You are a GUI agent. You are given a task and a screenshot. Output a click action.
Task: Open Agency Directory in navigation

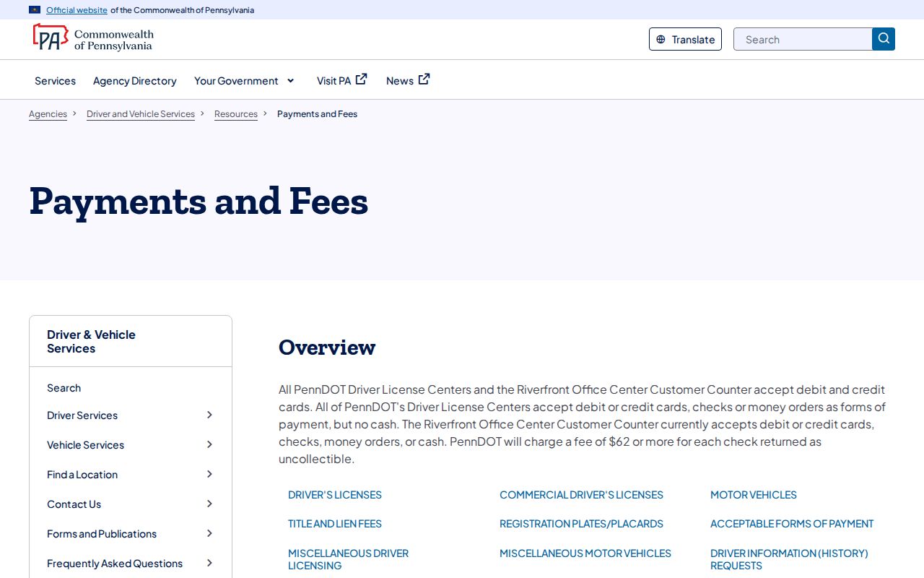pyautogui.click(x=135, y=81)
